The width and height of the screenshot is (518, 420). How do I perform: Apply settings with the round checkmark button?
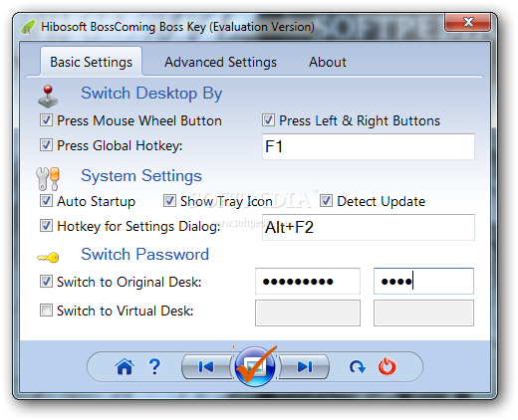tap(255, 366)
